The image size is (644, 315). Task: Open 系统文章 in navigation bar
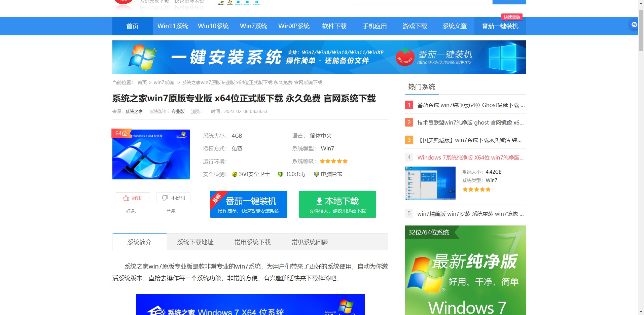(455, 26)
